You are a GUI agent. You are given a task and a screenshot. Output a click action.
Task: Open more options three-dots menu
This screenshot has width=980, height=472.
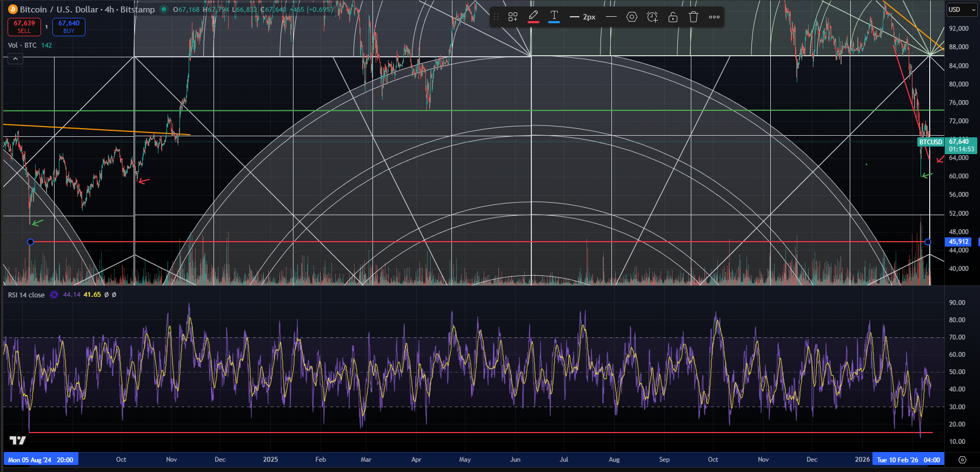pos(714,17)
